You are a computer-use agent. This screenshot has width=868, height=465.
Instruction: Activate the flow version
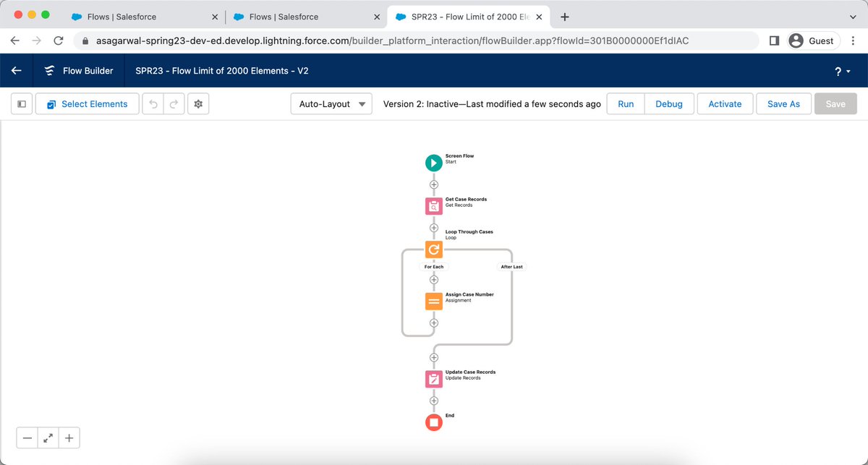(x=725, y=104)
